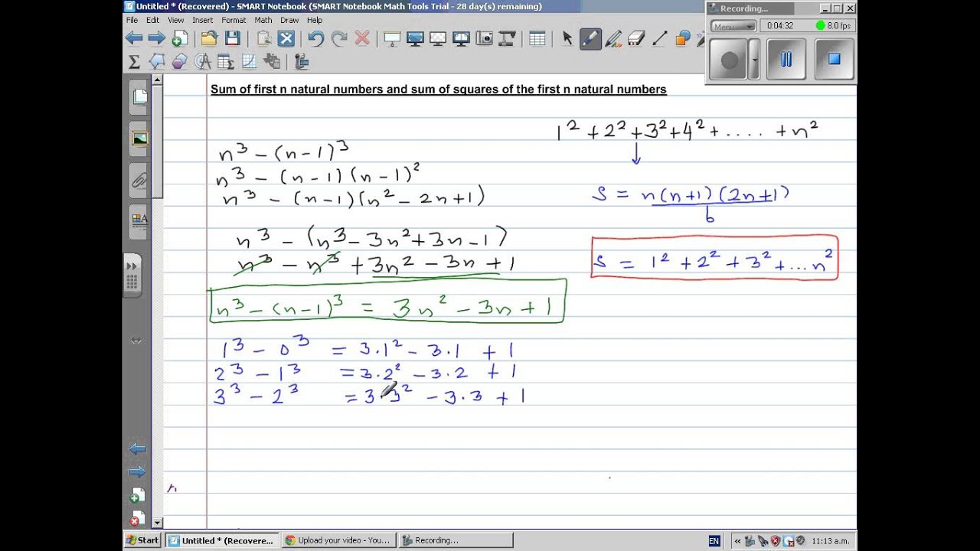The height and width of the screenshot is (551, 980).
Task: Expand the record button options arrow
Action: [755, 60]
